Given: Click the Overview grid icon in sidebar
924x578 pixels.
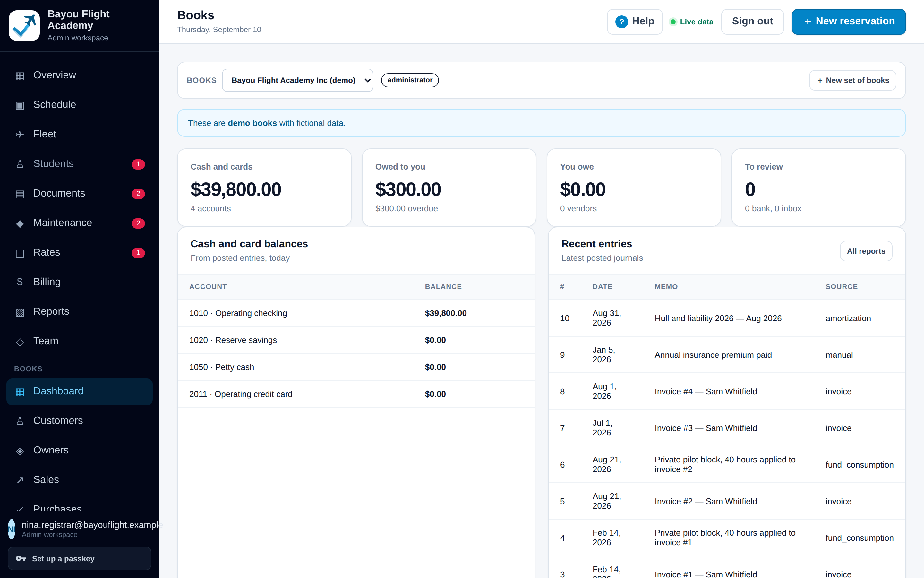Looking at the screenshot, I should 20,76.
